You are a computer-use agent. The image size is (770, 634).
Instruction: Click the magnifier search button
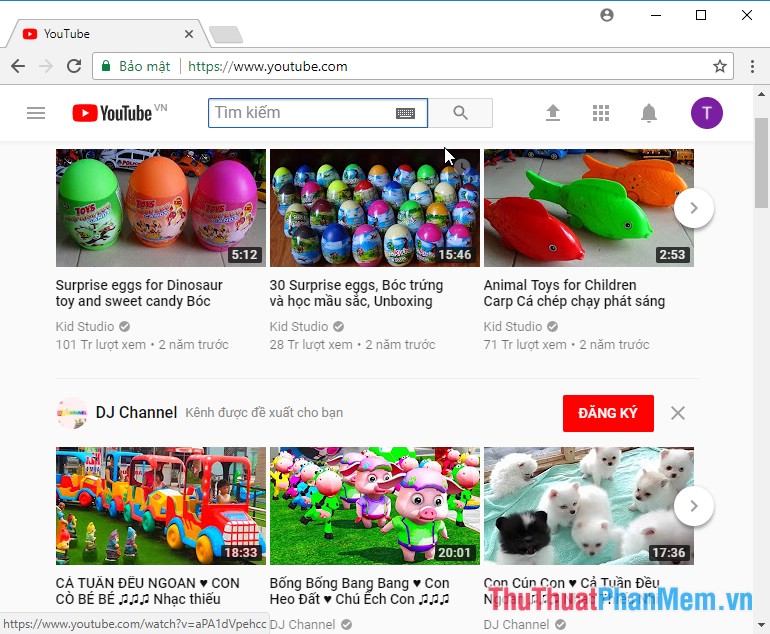click(460, 113)
